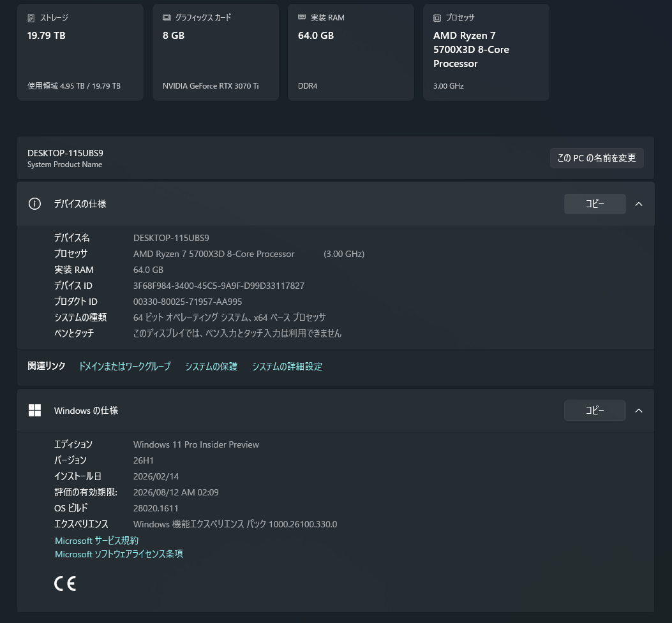Open Microsoft ソフトウェアライセンス条項 link
The width and height of the screenshot is (672, 623).
(119, 554)
